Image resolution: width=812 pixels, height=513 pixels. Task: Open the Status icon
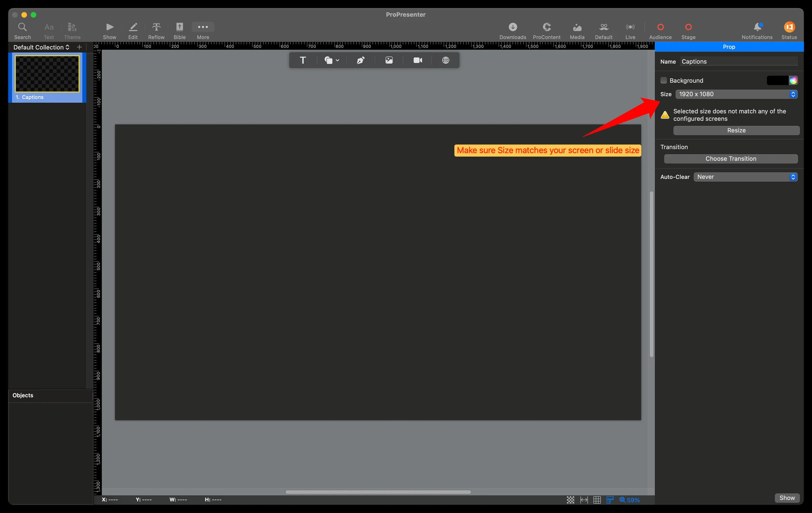789,30
